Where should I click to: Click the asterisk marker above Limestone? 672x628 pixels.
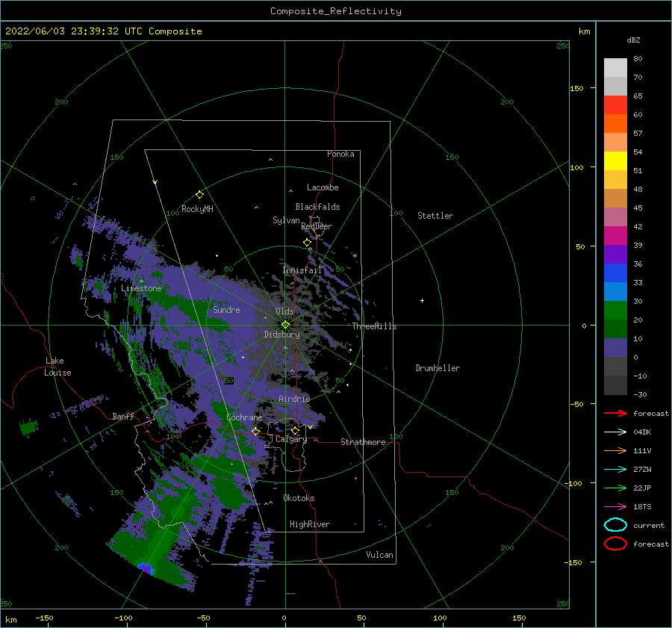coord(141,282)
